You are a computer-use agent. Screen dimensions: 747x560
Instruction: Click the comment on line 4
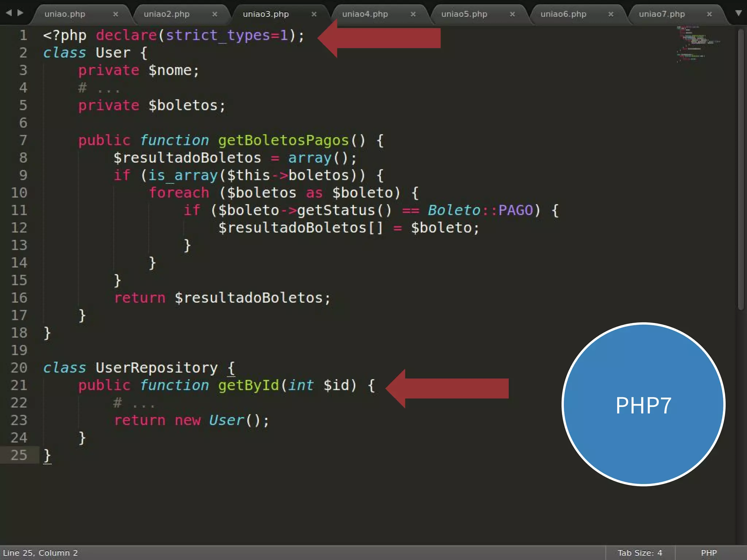point(99,88)
